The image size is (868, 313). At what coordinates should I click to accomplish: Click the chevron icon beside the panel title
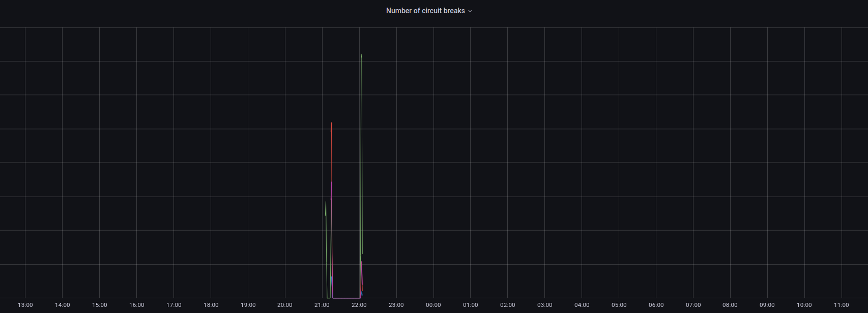470,11
